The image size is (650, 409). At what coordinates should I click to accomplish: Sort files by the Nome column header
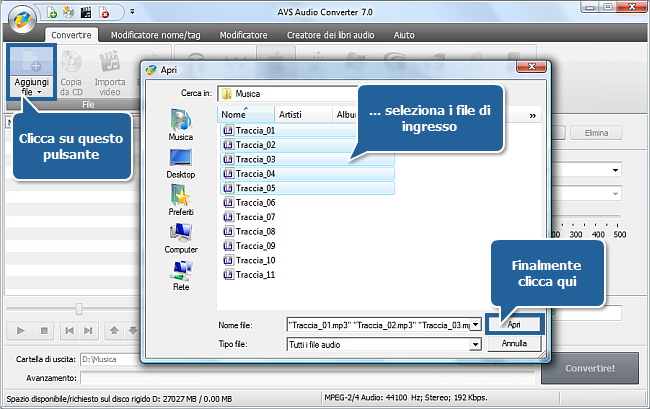pyautogui.click(x=246, y=114)
